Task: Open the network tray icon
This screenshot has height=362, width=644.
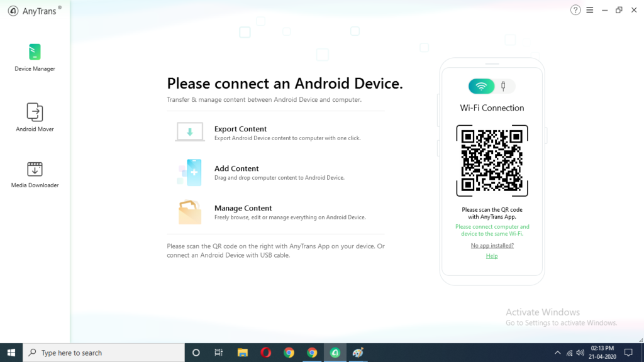Action: [x=569, y=353]
